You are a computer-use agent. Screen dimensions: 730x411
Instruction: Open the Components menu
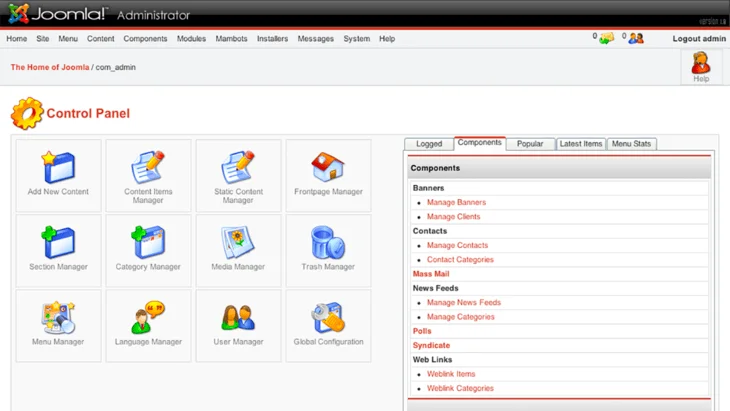[145, 39]
